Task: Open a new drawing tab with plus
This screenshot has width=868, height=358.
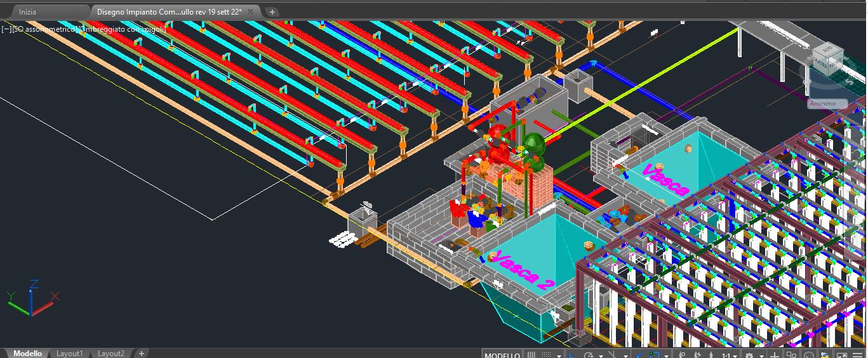Action: (272, 11)
